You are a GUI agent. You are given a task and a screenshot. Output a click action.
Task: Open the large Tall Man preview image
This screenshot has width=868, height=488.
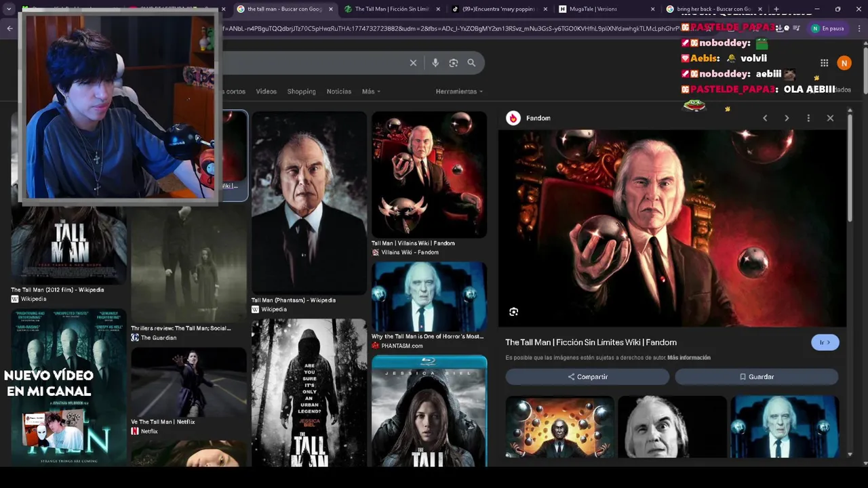coord(672,229)
